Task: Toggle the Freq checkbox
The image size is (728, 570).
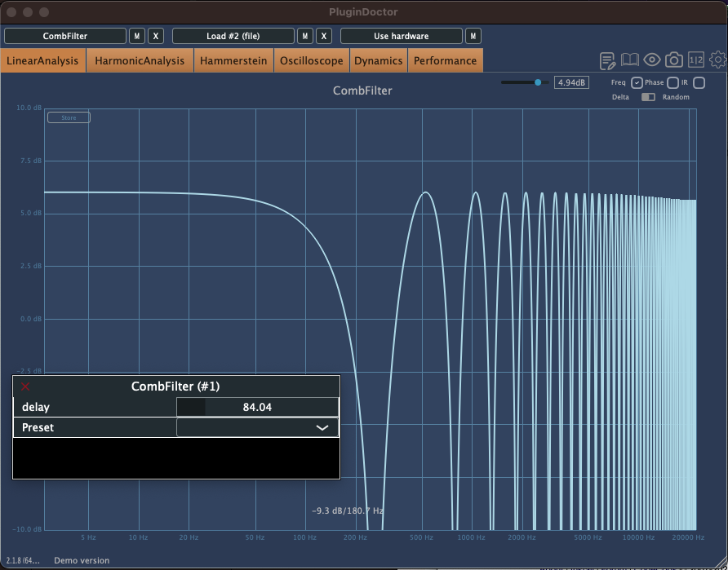Action: [x=637, y=83]
